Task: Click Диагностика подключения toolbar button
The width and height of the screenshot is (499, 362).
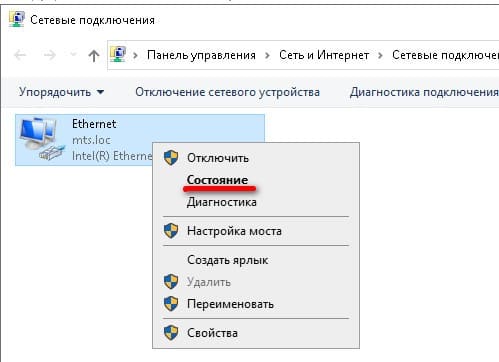Action: pos(424,92)
